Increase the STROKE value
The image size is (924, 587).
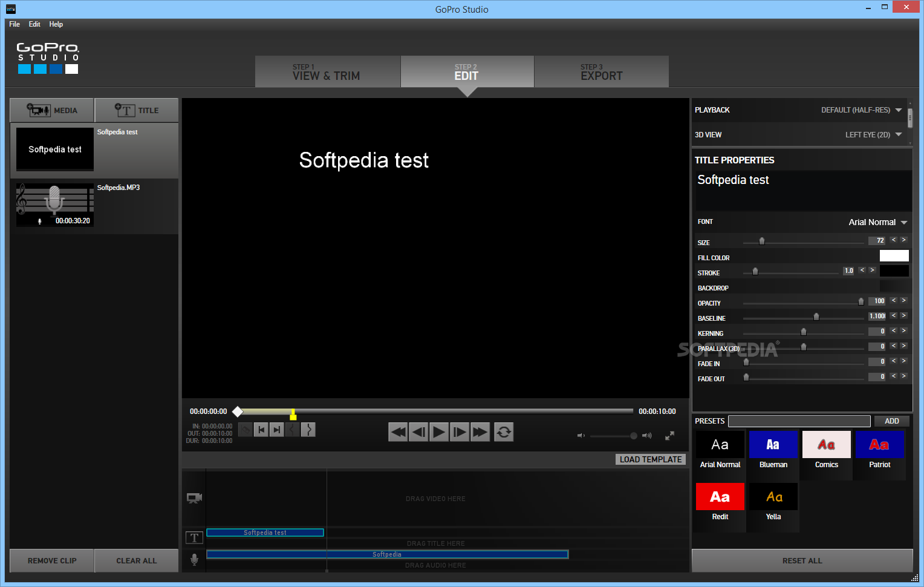pyautogui.click(x=873, y=271)
